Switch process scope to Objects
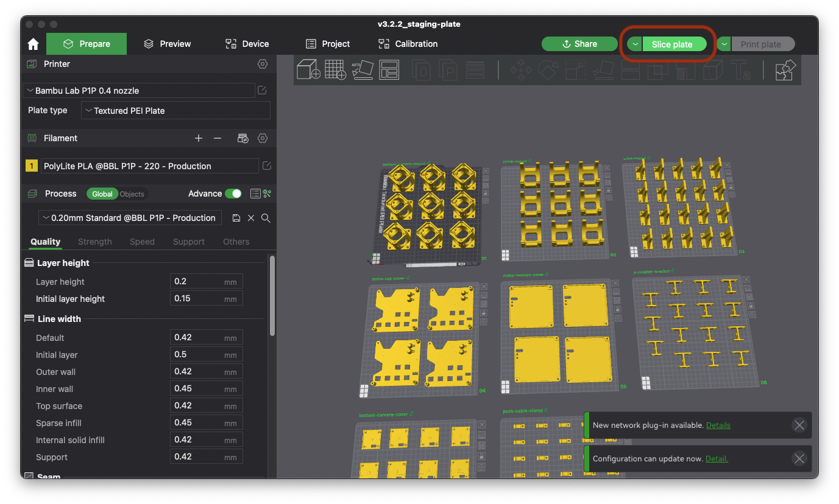Viewport: 839px width, 504px height. click(x=132, y=194)
